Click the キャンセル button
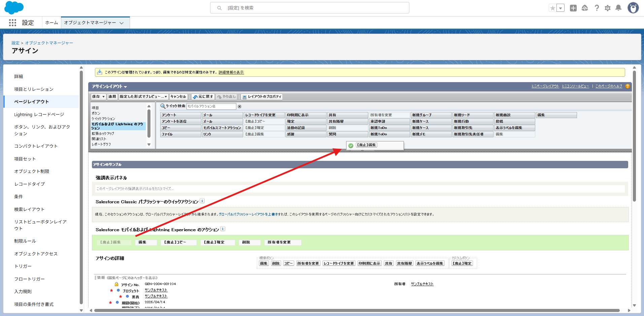The width and height of the screenshot is (644, 316). point(178,97)
